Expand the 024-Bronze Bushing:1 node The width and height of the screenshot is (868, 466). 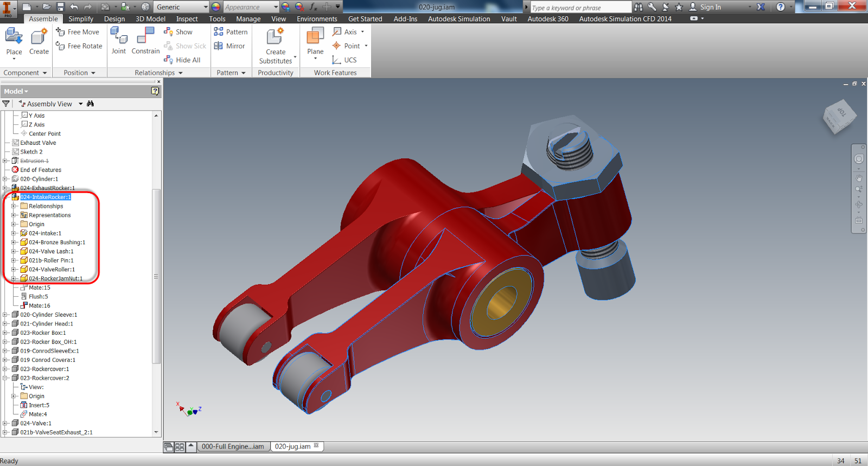(14, 242)
